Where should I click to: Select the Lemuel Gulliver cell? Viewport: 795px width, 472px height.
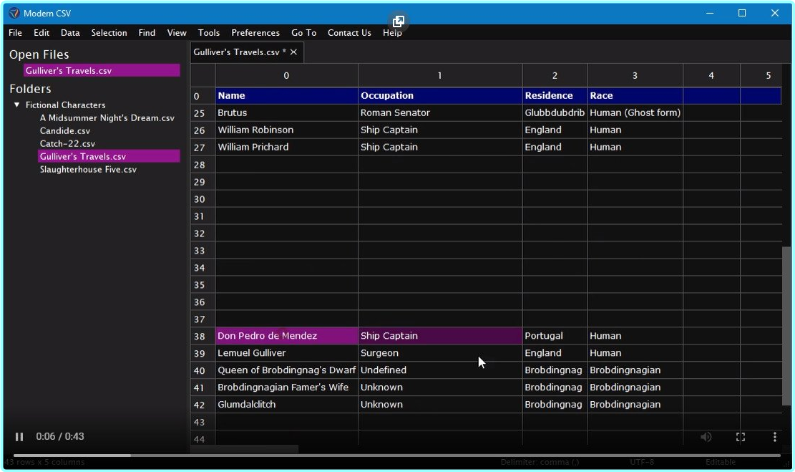[x=286, y=353]
